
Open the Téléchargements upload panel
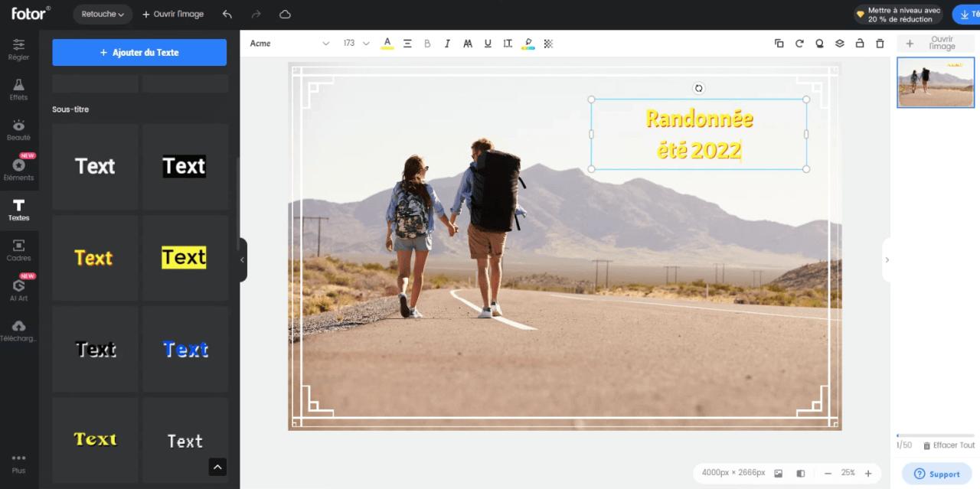click(18, 331)
